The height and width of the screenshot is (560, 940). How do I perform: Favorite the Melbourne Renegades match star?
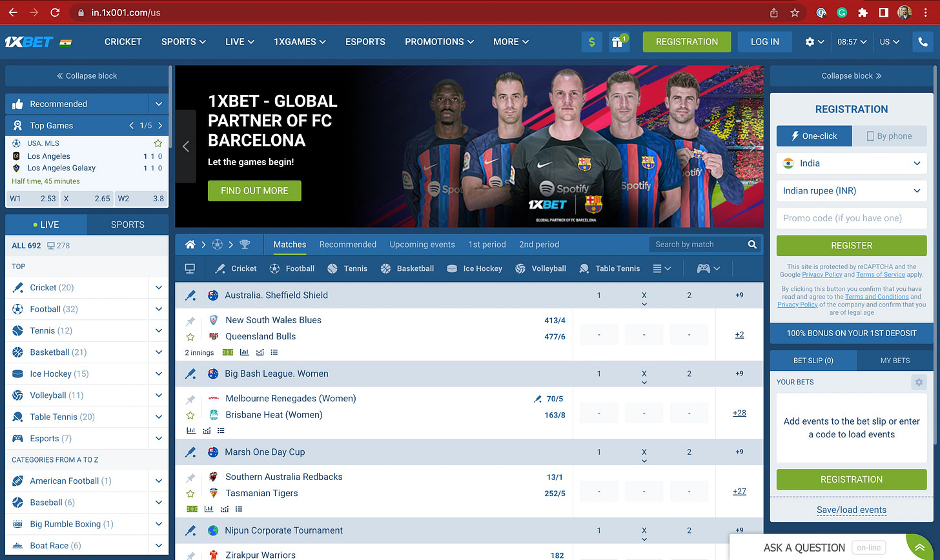coord(190,415)
